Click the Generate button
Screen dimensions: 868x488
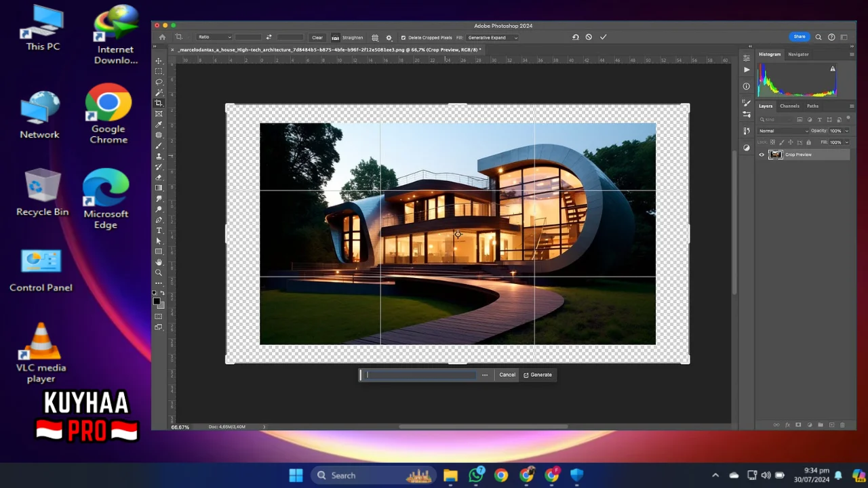(538, 375)
